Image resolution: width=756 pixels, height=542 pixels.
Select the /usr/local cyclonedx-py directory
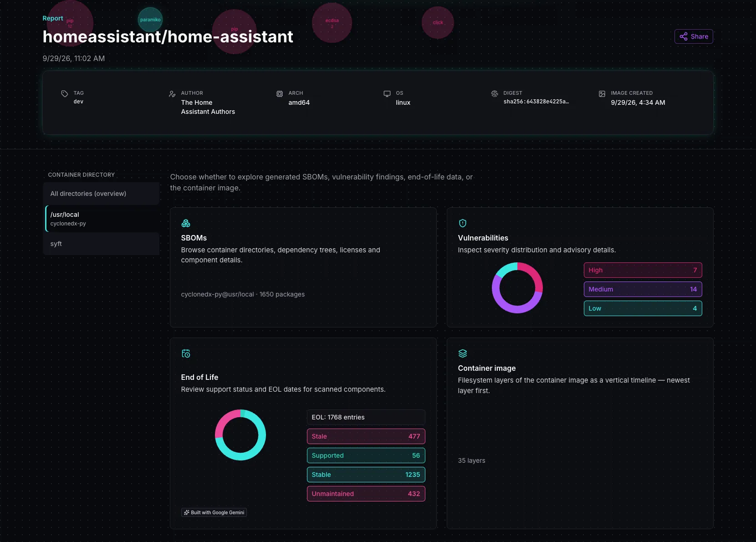coord(101,219)
